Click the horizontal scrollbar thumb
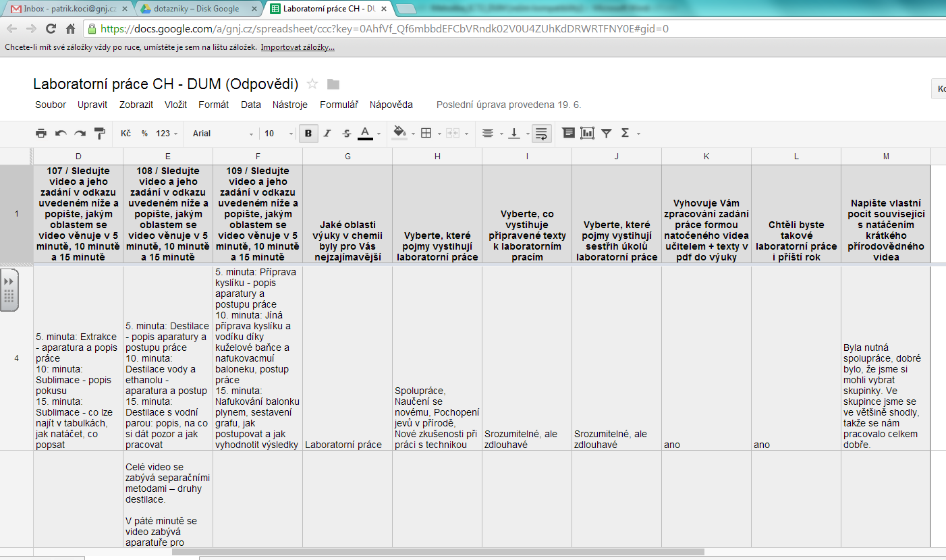The image size is (946, 560). click(438, 551)
